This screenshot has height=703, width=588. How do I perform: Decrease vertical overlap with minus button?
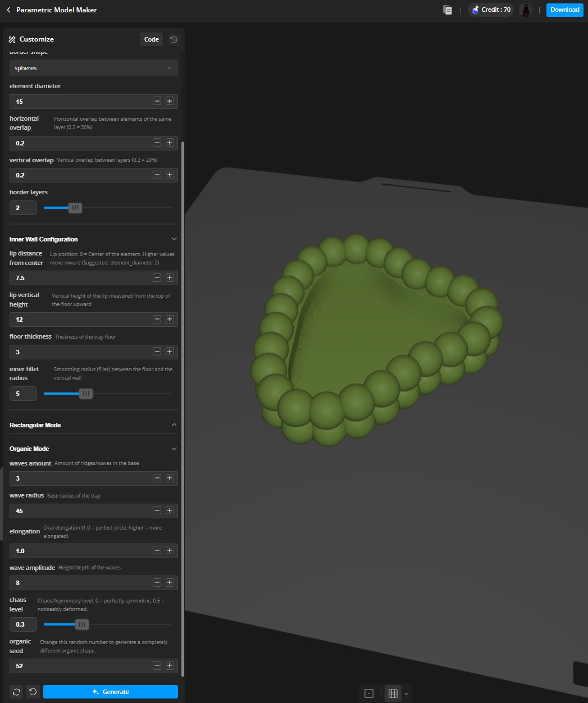click(x=157, y=175)
